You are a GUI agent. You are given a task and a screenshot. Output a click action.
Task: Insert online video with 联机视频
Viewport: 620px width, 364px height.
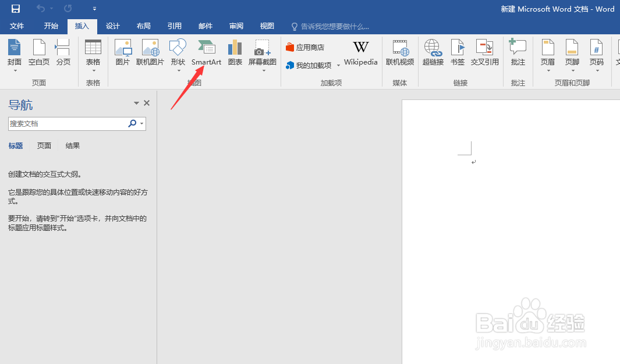click(400, 52)
